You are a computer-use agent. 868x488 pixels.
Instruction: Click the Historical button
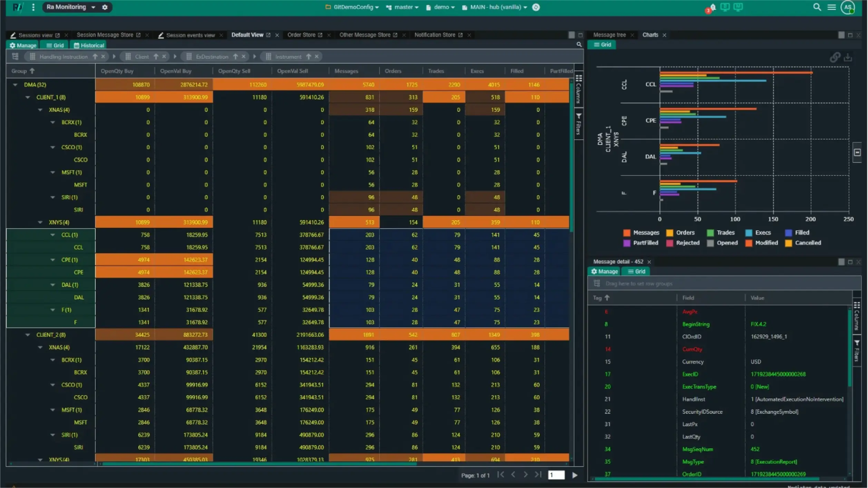coord(89,45)
